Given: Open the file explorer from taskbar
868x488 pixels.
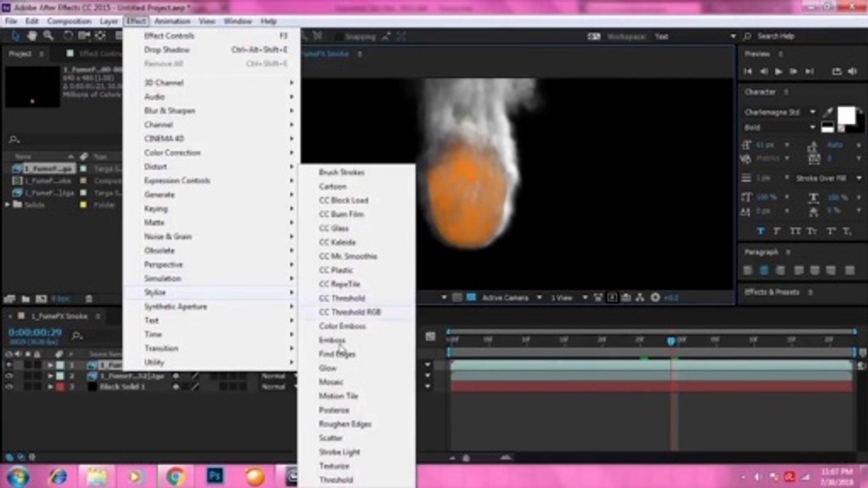Looking at the screenshot, I should pyautogui.click(x=97, y=476).
